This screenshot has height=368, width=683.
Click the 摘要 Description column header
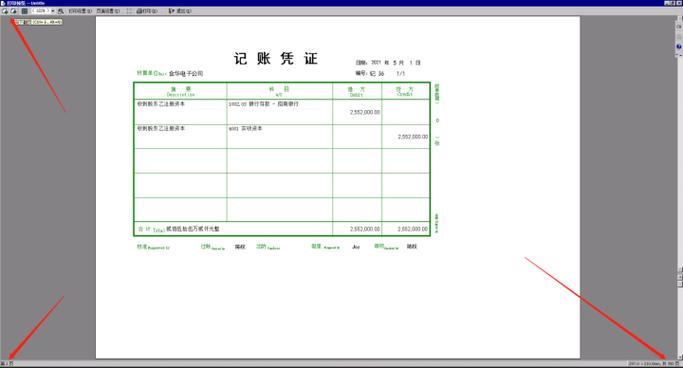pyautogui.click(x=181, y=91)
